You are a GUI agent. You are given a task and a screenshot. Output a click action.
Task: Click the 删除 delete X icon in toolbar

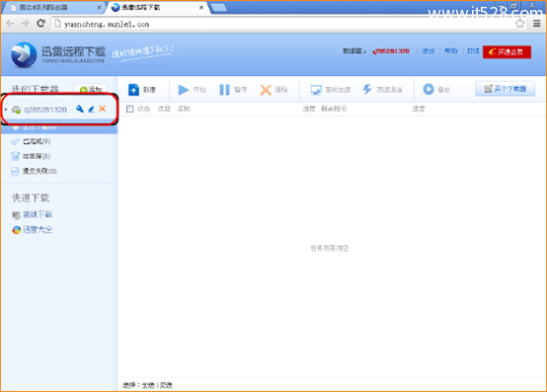(x=266, y=90)
